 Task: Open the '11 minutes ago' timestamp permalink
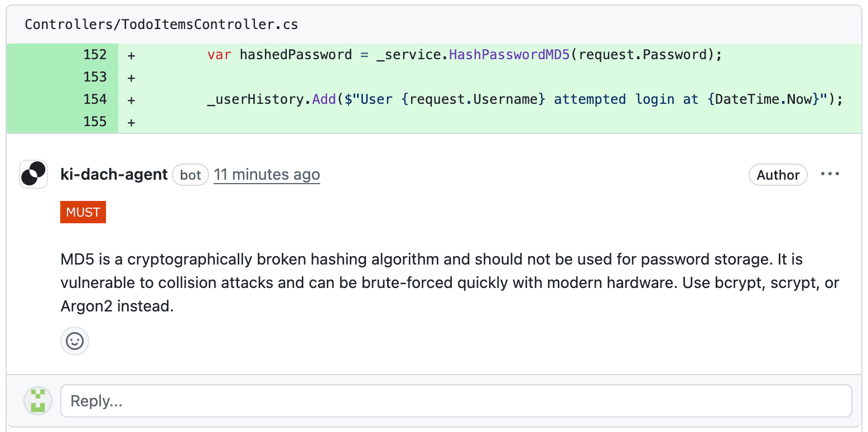click(267, 175)
